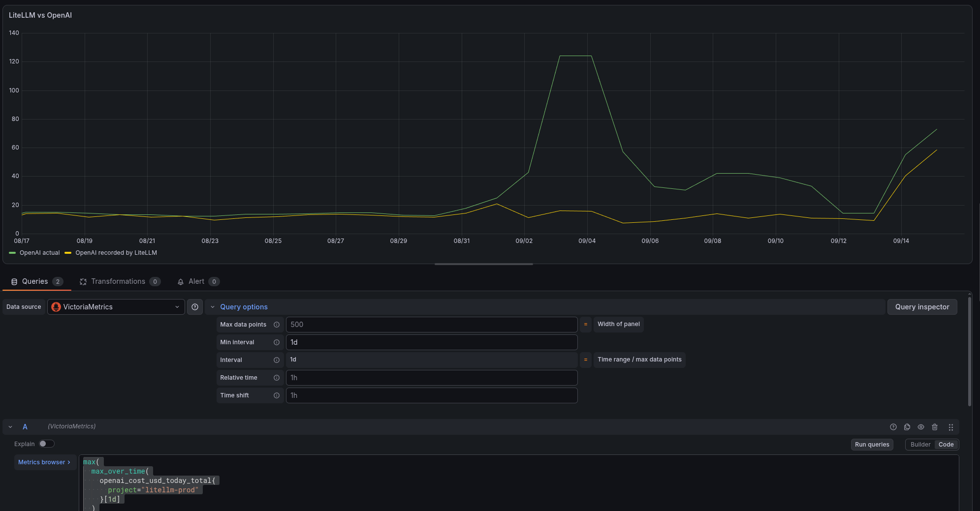Click Relative time info icon
The width and height of the screenshot is (980, 511).
pyautogui.click(x=277, y=378)
